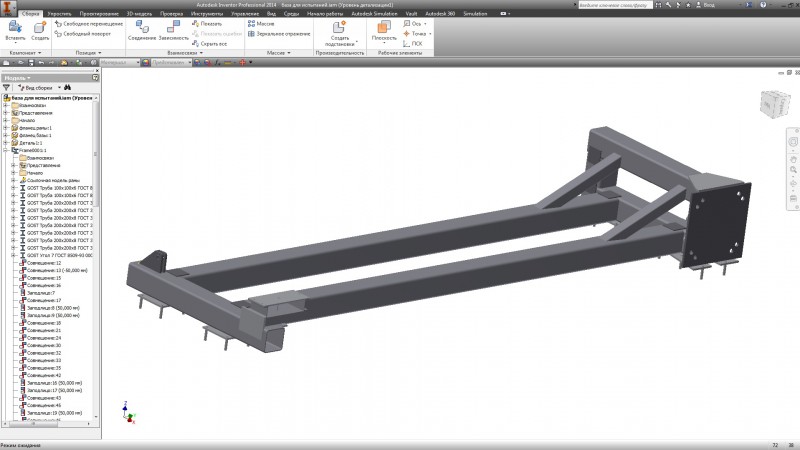Select Свободное перемещение tool

[89, 23]
